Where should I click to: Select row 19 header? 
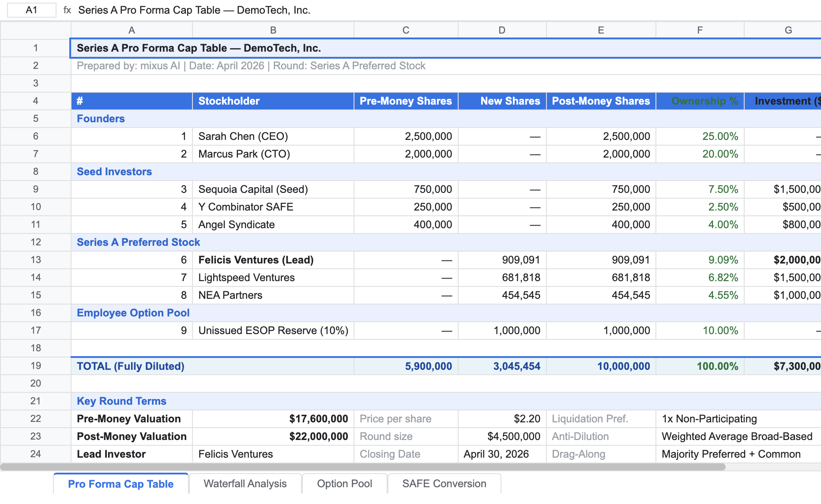point(35,366)
